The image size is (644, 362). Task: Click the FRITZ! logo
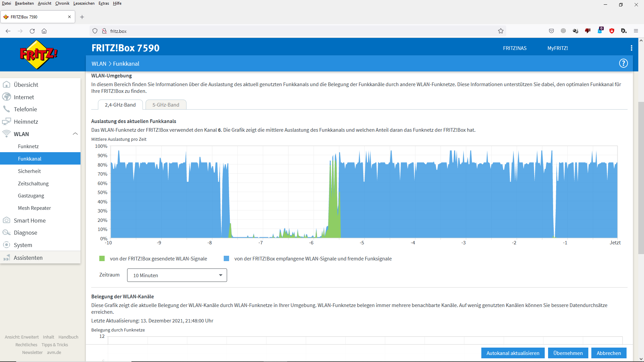[x=39, y=55]
